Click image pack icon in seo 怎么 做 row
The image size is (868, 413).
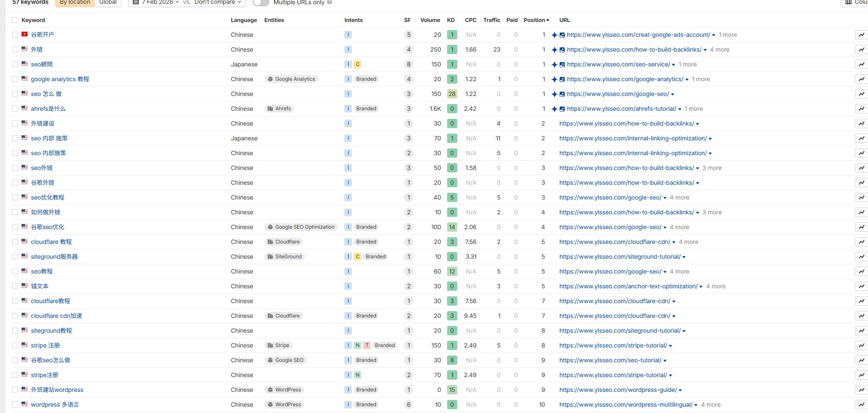point(562,94)
